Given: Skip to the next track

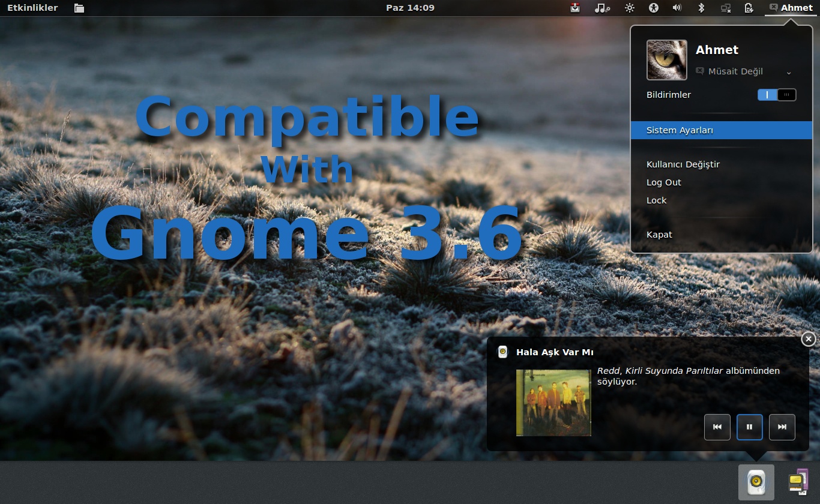Looking at the screenshot, I should 782,427.
